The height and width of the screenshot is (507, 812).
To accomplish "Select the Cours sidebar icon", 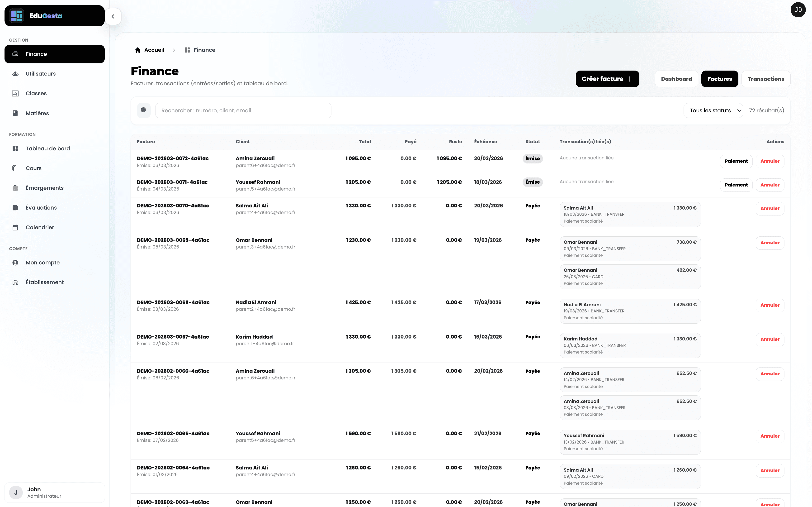I will [15, 168].
